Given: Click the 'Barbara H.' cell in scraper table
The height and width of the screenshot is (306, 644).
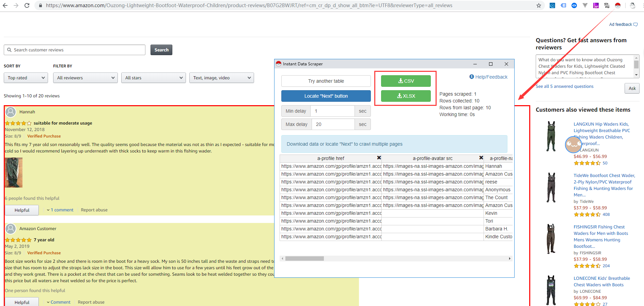Looking at the screenshot, I should [498, 229].
